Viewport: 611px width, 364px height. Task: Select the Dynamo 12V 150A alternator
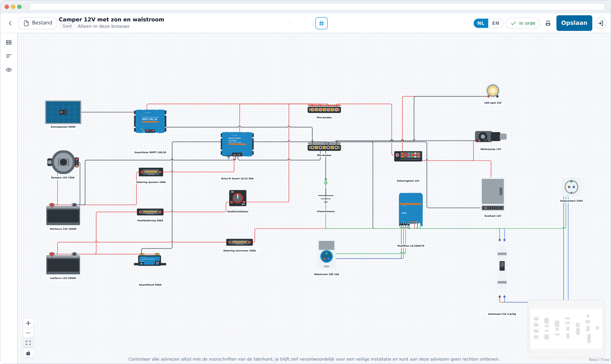pos(63,162)
